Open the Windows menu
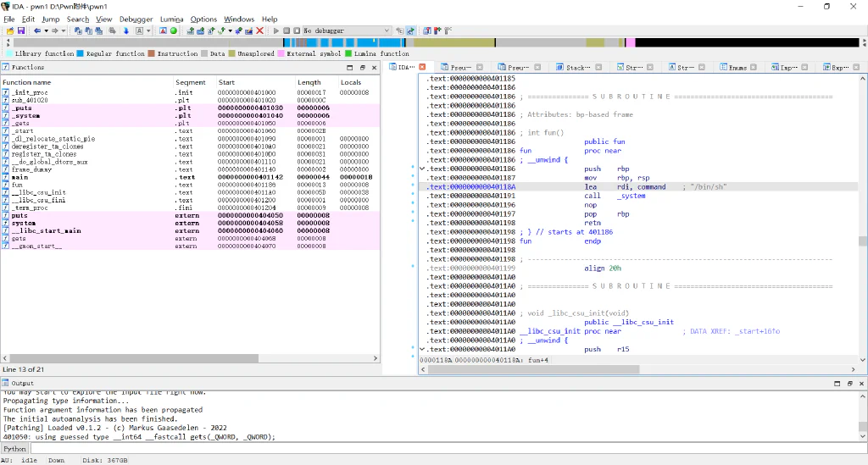Image resolution: width=868 pixels, height=465 pixels. 239,19
